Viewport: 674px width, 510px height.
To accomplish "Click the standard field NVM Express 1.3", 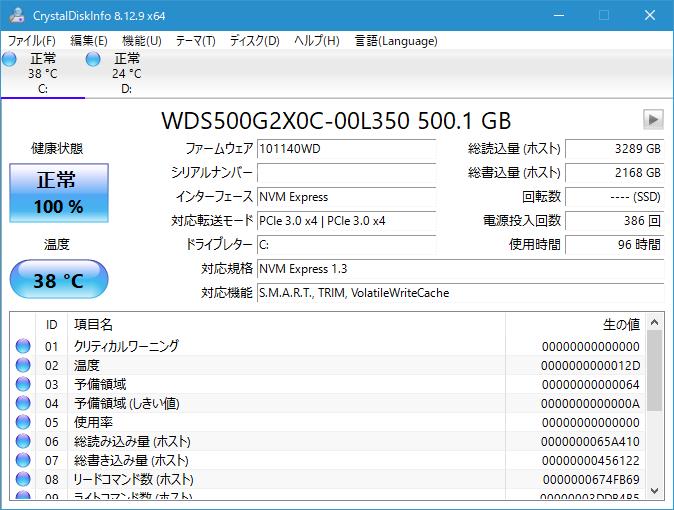I will point(461,269).
